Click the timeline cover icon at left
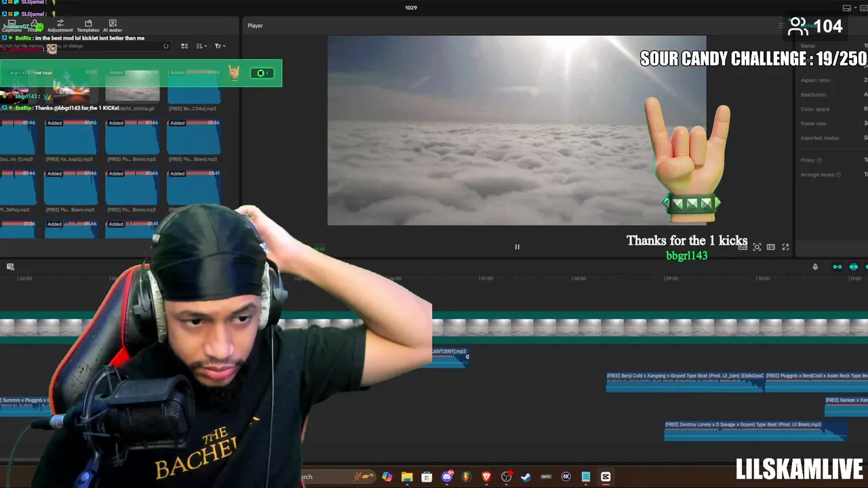Viewport: 868px width, 488px height. tap(10, 267)
